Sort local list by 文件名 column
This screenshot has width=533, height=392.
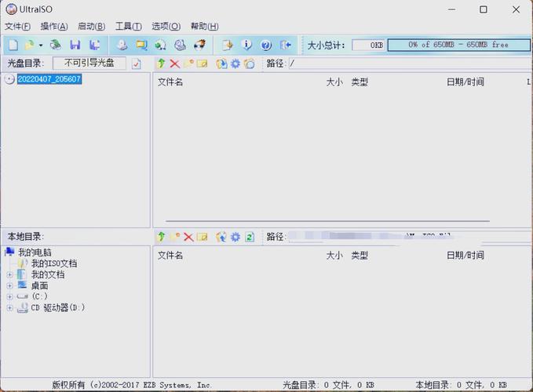click(170, 256)
